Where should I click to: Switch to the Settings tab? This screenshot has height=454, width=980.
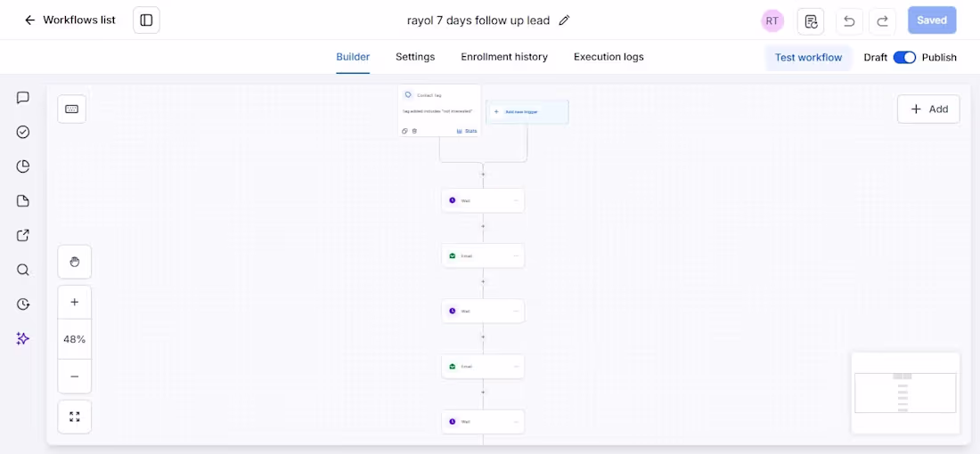click(415, 57)
